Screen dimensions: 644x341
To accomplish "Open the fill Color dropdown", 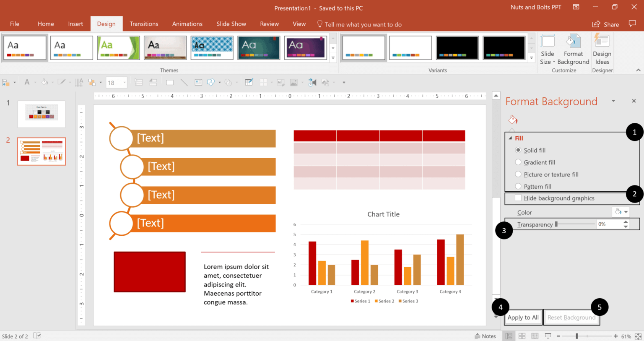I will 621,212.
